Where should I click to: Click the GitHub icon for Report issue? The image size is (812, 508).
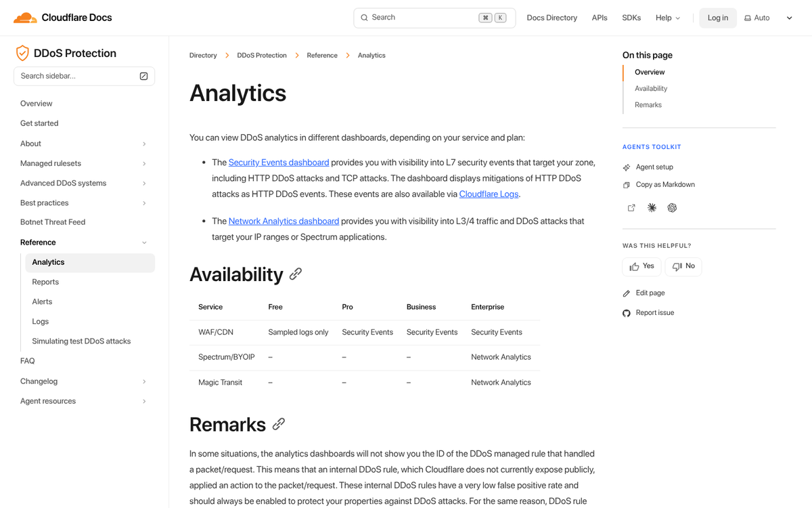(627, 313)
